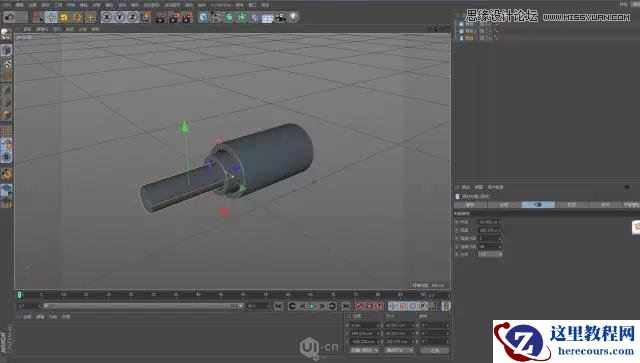Click the 应用 apply button in coordinates

(435, 350)
